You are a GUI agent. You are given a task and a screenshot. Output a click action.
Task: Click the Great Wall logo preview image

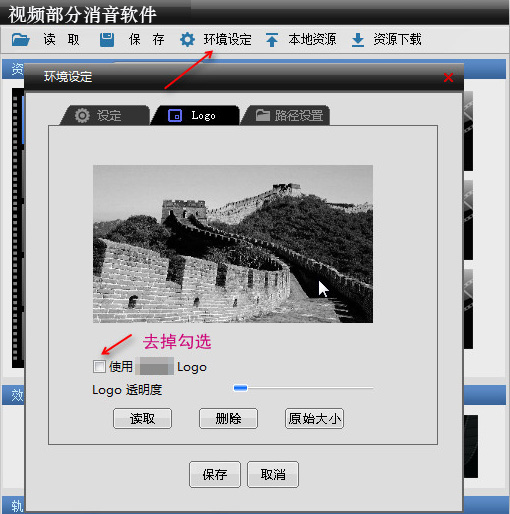point(233,244)
